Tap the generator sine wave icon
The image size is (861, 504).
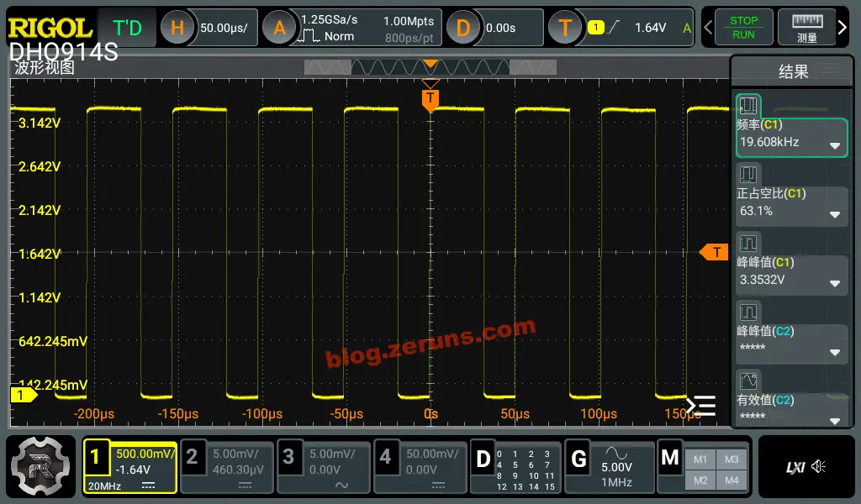[x=616, y=453]
